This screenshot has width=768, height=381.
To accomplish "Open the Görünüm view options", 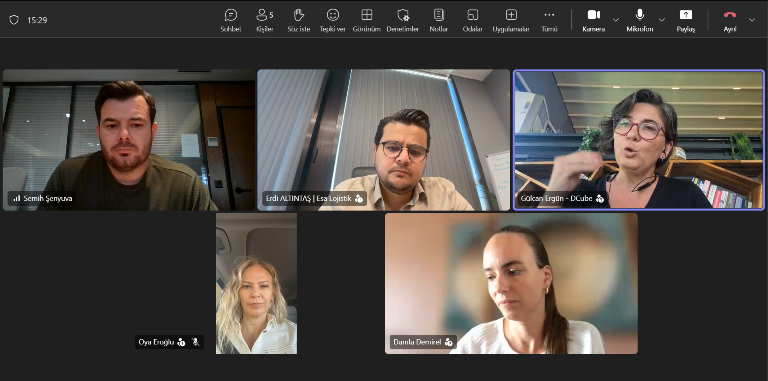I will 367,20.
